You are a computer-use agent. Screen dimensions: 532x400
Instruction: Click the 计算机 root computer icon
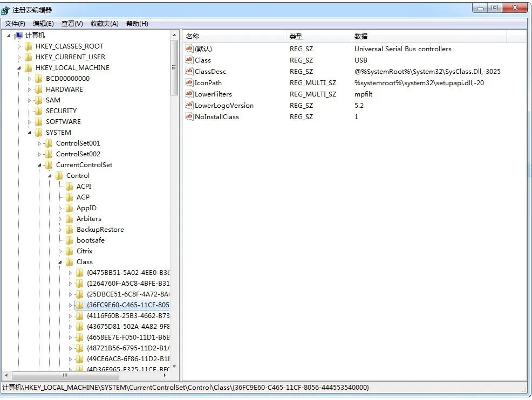pyautogui.click(x=18, y=36)
